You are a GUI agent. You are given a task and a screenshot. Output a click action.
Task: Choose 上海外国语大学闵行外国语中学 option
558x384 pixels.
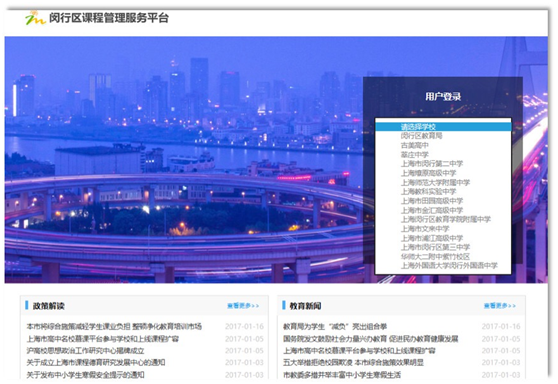[449, 265]
